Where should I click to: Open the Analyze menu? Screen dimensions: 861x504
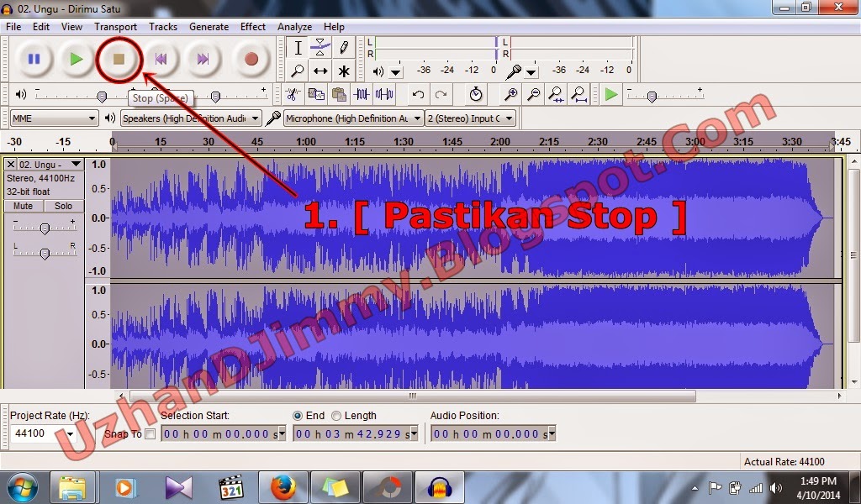294,26
